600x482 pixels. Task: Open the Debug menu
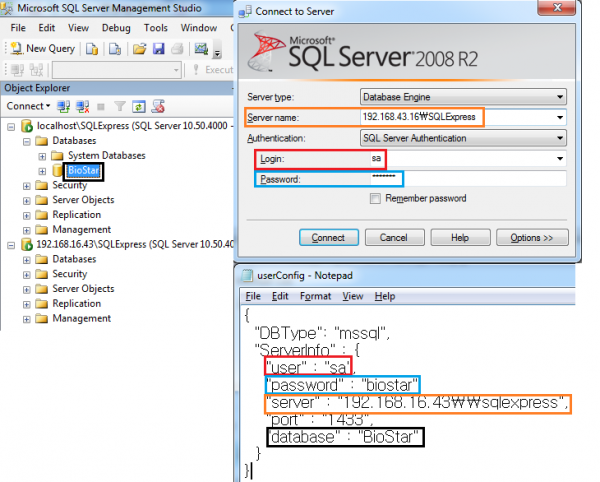click(x=116, y=28)
